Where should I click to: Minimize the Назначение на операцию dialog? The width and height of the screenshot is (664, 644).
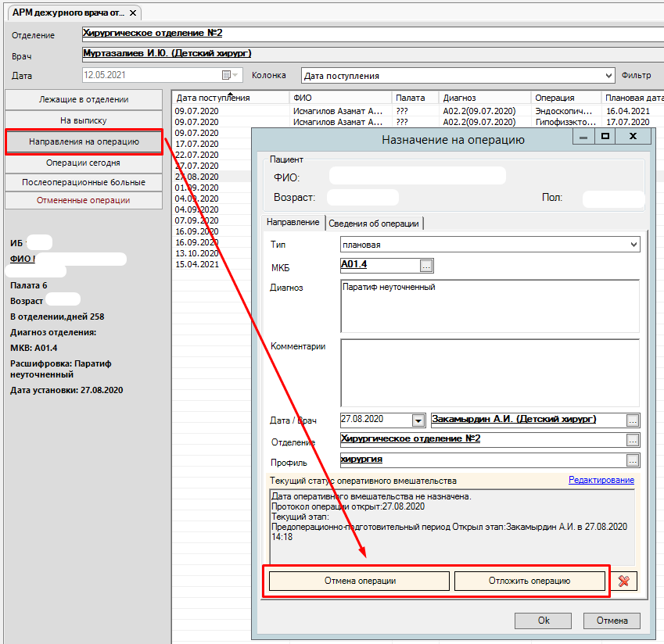tap(583, 137)
